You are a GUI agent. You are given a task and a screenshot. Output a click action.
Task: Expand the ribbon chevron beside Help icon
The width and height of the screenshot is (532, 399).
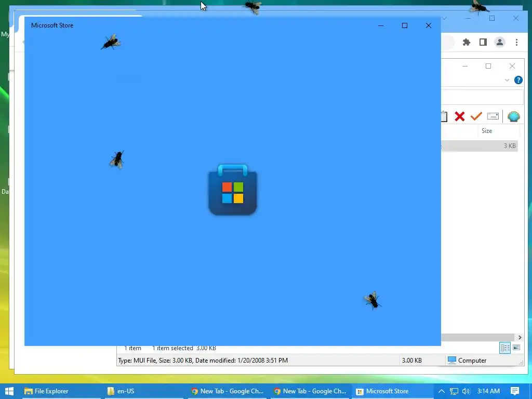(x=507, y=80)
